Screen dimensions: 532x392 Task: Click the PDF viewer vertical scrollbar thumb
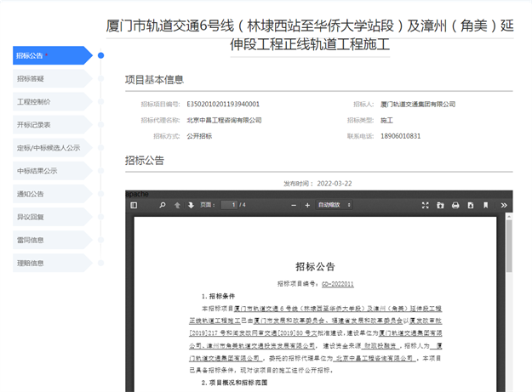click(x=509, y=246)
